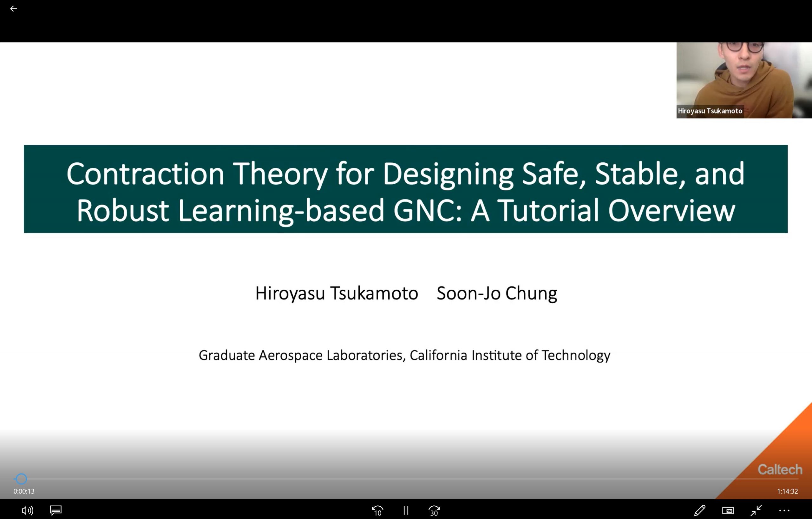Click the green Contraction Theory title banner
This screenshot has height=519, width=812.
point(406,189)
